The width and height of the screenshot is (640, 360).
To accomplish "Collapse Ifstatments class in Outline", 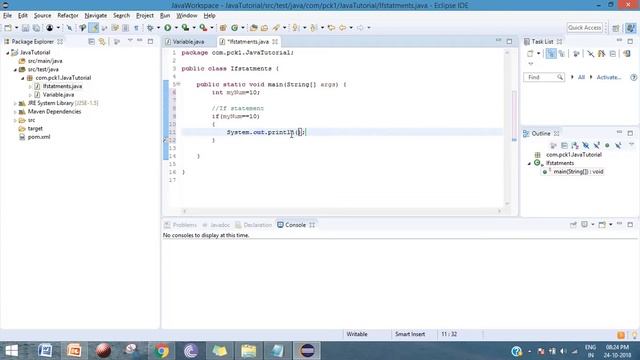I will click(x=529, y=163).
